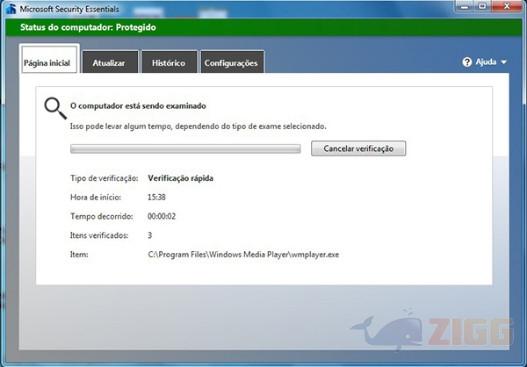Image resolution: width=527 pixels, height=367 pixels.
Task: Click the 'Tipo de verificação:' label
Action: [104, 178]
